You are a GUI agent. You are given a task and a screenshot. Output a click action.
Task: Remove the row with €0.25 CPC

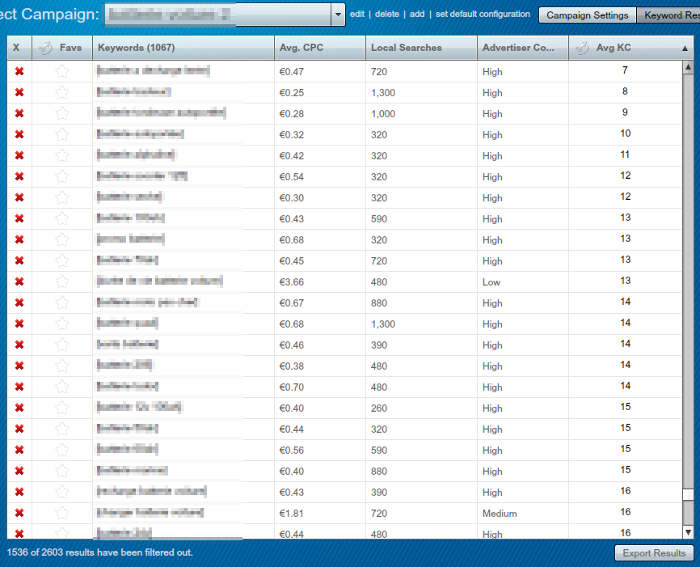pos(19,92)
